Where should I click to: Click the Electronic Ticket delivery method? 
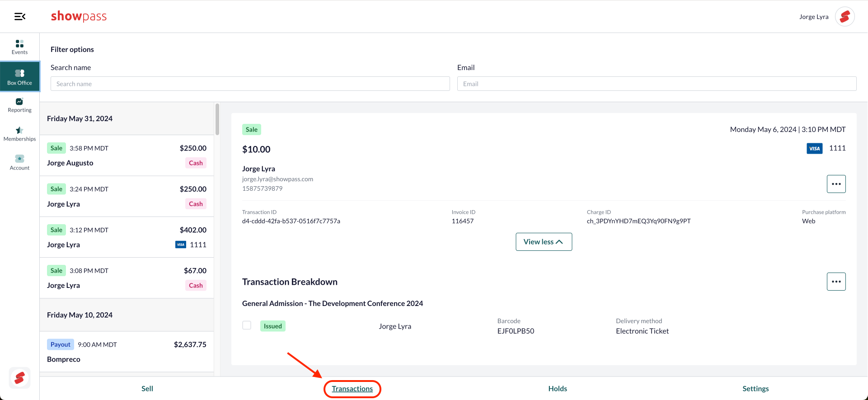[642, 331]
